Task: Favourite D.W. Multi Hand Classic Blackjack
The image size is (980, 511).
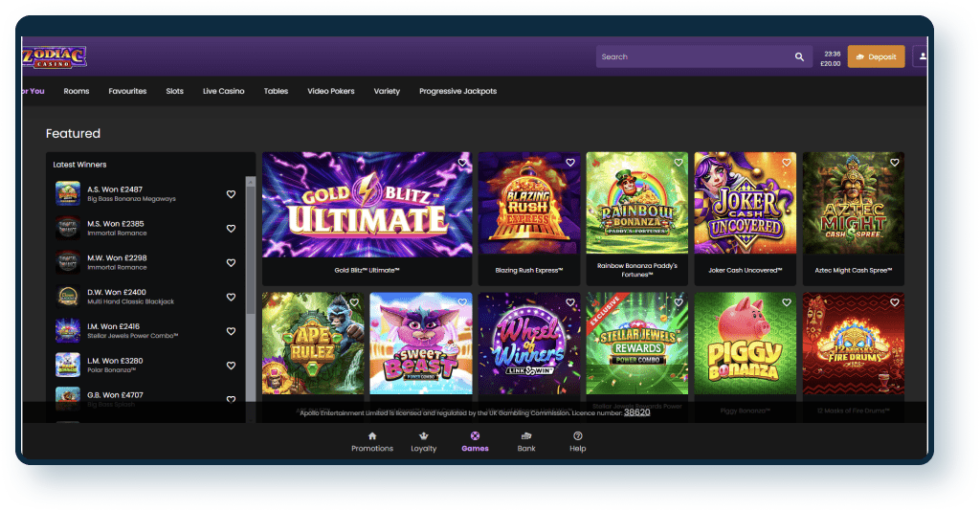Action: 231,298
